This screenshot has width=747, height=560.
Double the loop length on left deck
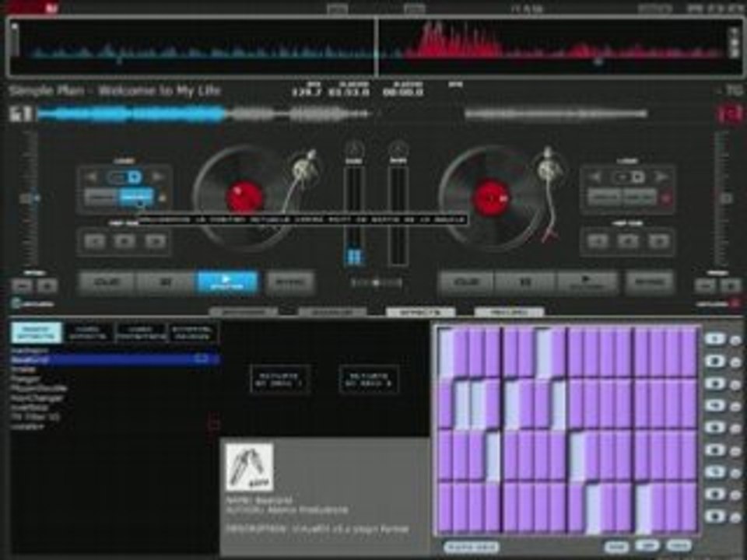click(157, 177)
